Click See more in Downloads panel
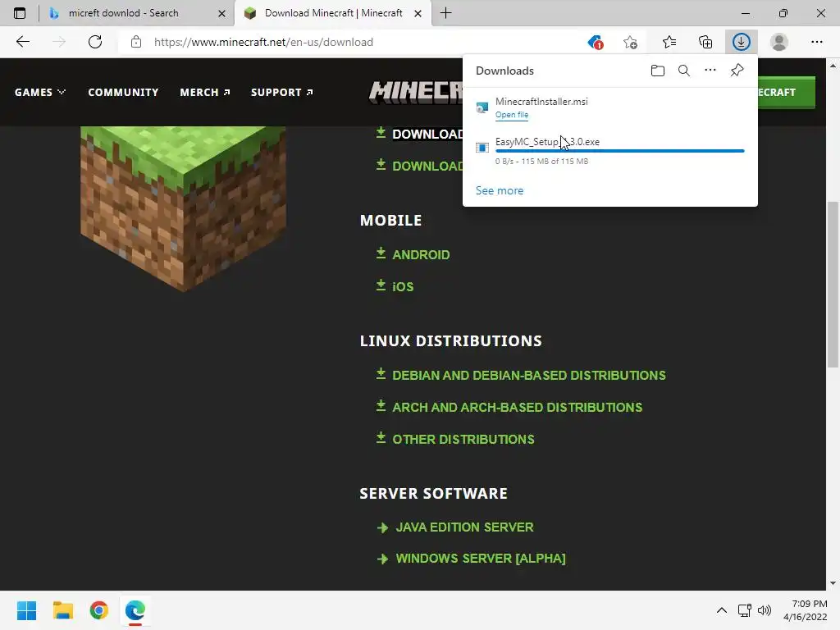 pyautogui.click(x=500, y=190)
